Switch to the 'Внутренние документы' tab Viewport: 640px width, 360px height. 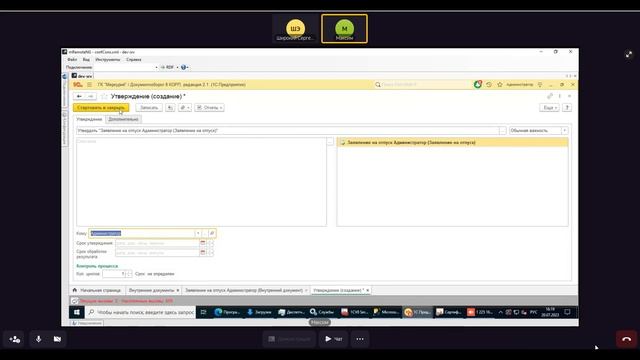click(x=151, y=290)
